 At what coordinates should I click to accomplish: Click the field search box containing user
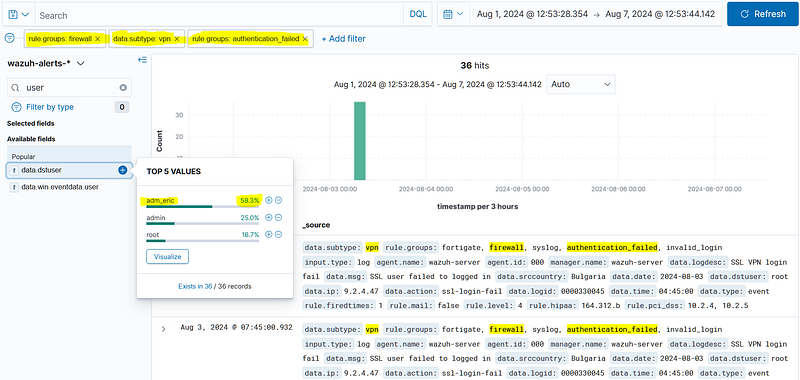point(69,88)
